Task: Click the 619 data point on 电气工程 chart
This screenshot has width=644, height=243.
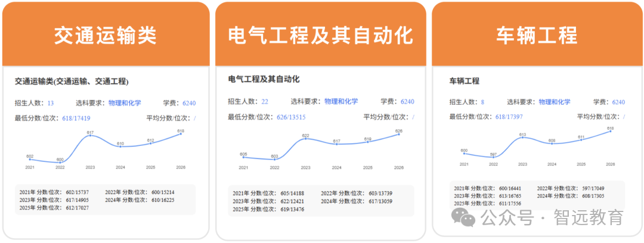Action: (367, 142)
